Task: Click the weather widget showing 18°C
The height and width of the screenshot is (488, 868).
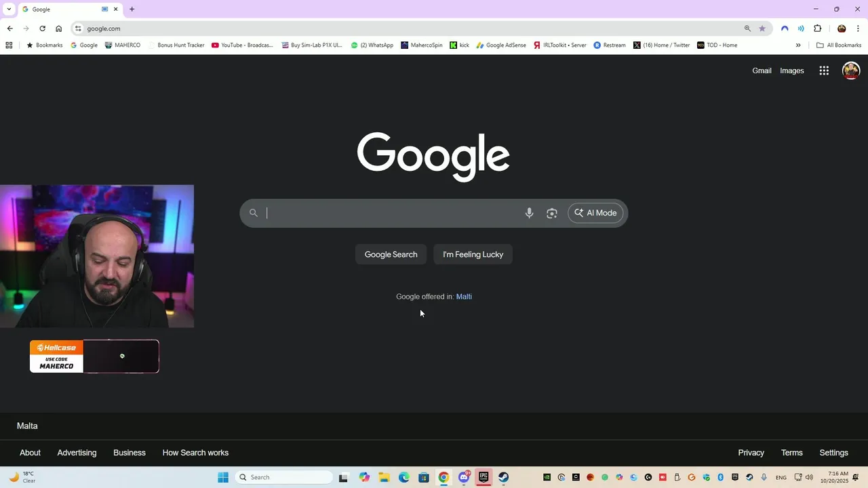Action: 22,477
